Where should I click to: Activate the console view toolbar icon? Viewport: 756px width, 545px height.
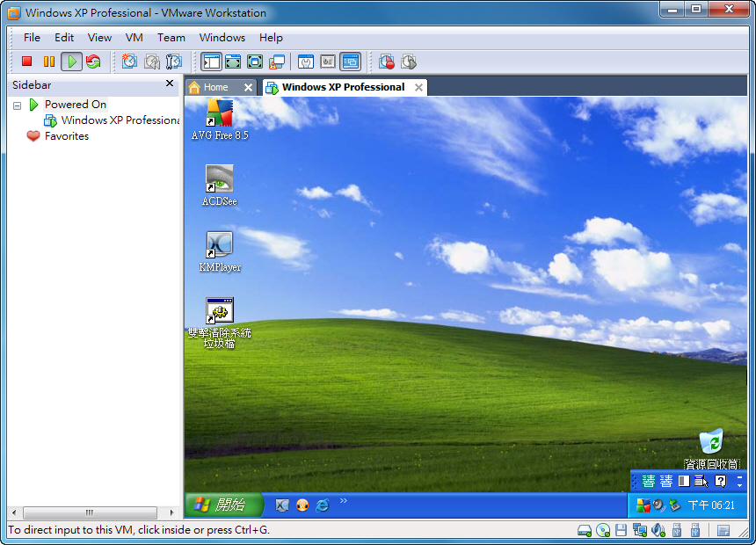(x=350, y=62)
